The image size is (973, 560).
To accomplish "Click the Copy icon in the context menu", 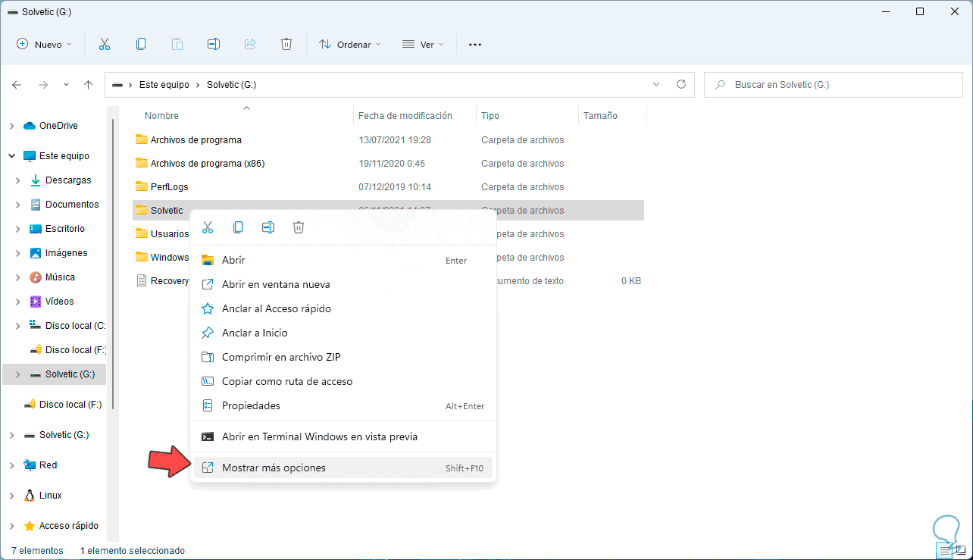I will point(238,227).
